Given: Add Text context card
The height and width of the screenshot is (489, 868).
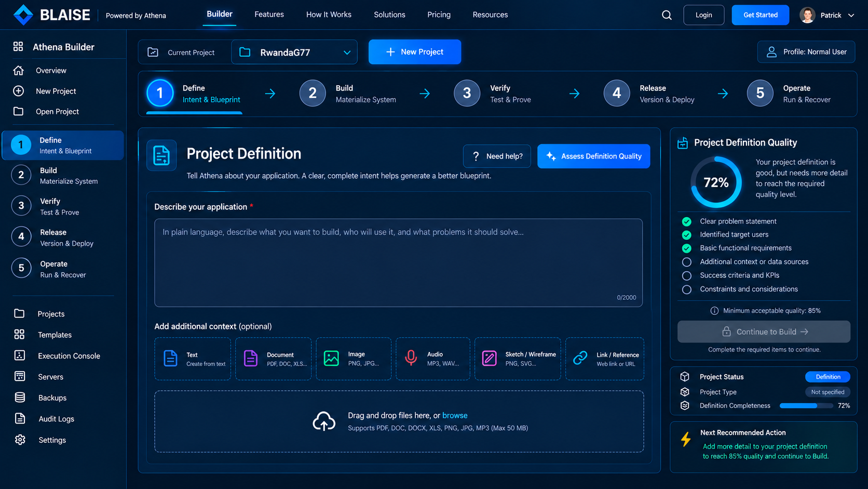Looking at the screenshot, I should (x=193, y=359).
